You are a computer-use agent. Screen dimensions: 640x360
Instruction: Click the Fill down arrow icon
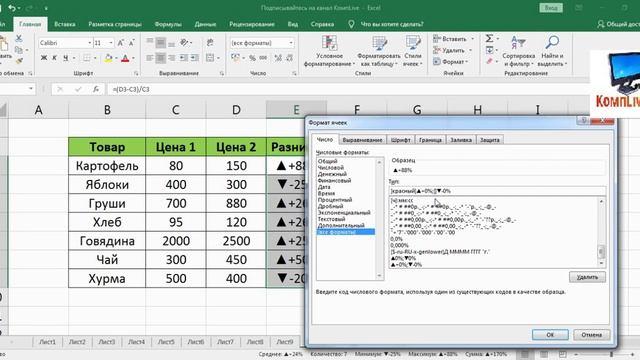[489, 50]
